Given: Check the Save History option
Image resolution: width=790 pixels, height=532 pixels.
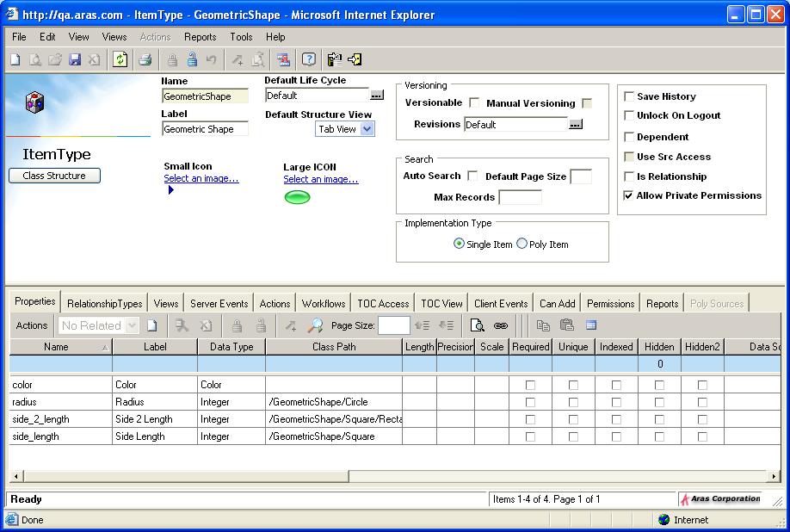Looking at the screenshot, I should click(x=629, y=96).
